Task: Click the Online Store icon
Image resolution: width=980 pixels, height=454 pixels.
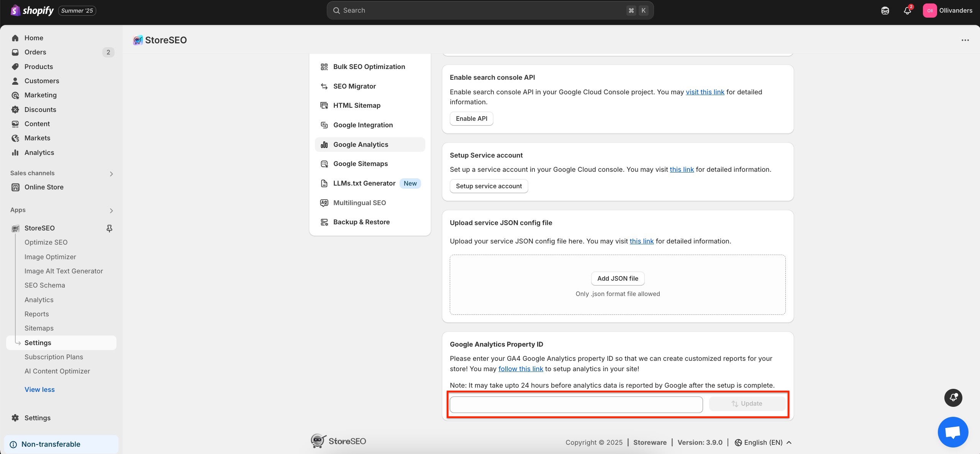Action: tap(15, 187)
